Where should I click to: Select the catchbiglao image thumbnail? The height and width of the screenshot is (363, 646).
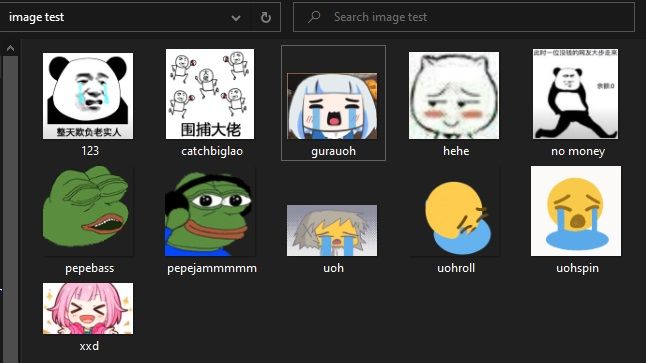point(210,94)
